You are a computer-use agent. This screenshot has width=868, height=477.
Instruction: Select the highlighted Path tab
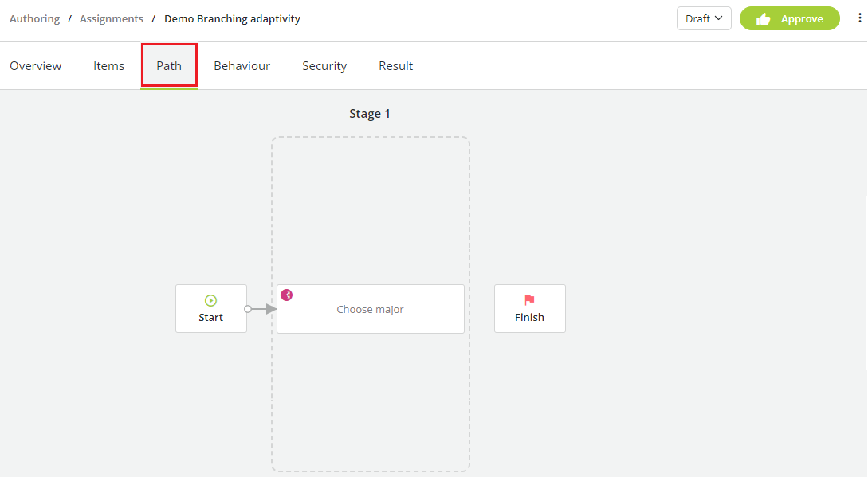pyautogui.click(x=169, y=65)
